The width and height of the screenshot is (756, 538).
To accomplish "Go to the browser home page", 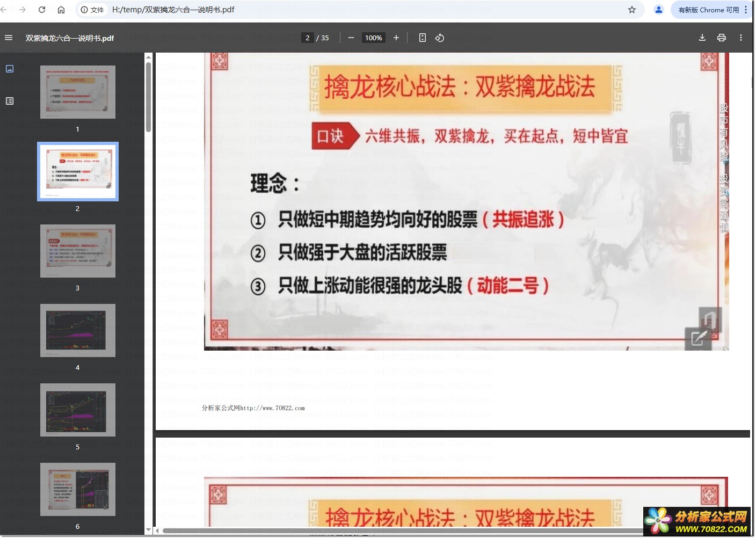I will click(61, 10).
